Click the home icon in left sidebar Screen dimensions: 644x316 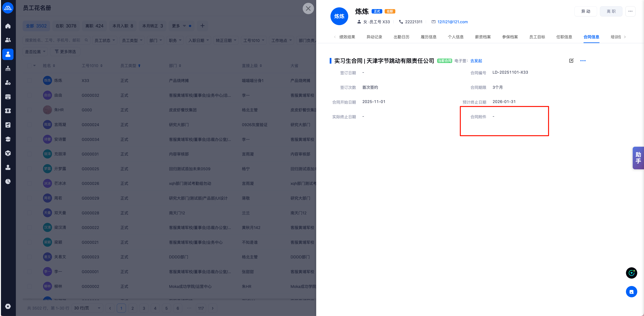8,26
